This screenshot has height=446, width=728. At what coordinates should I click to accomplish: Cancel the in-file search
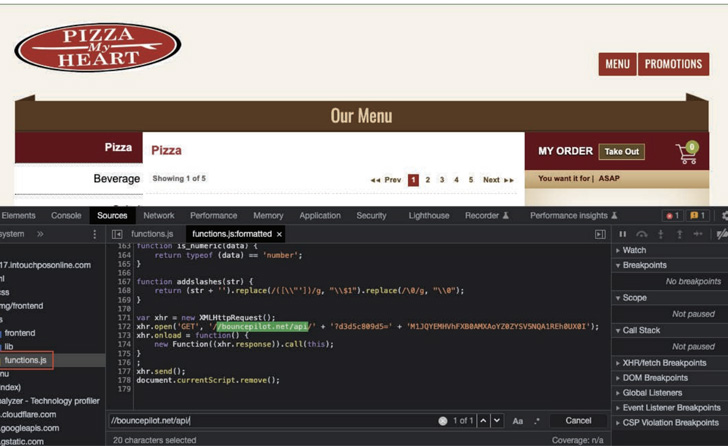pos(578,421)
